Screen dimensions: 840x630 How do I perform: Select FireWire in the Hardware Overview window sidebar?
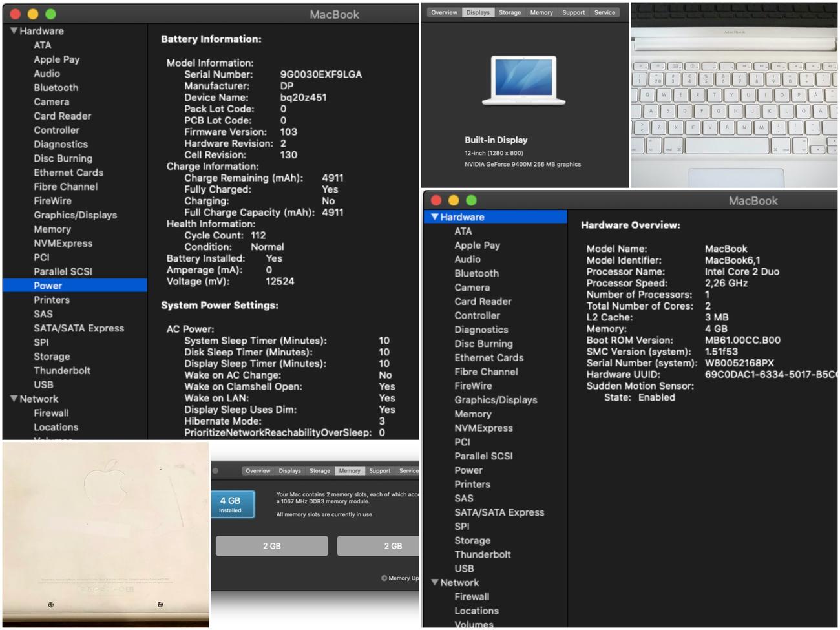tap(473, 386)
